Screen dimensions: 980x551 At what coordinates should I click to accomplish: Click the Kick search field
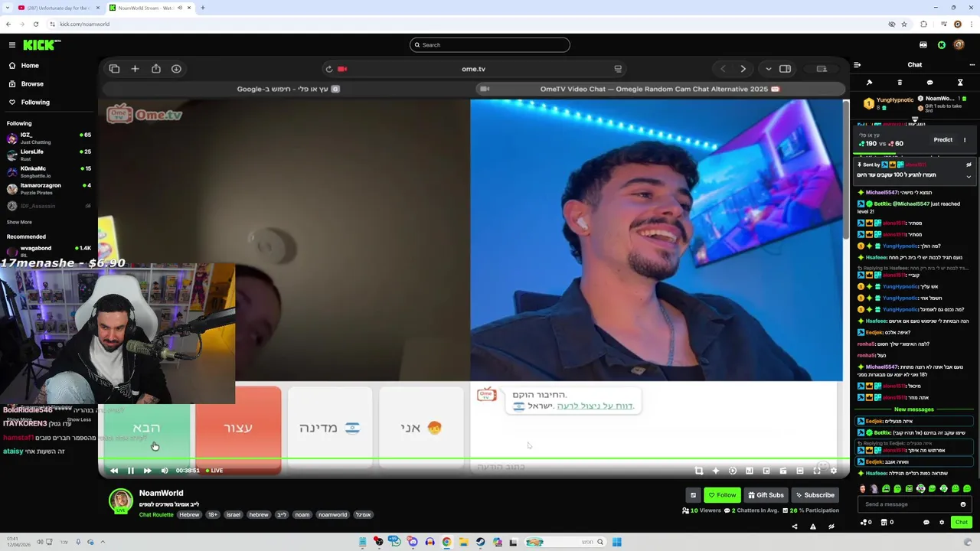pos(490,45)
